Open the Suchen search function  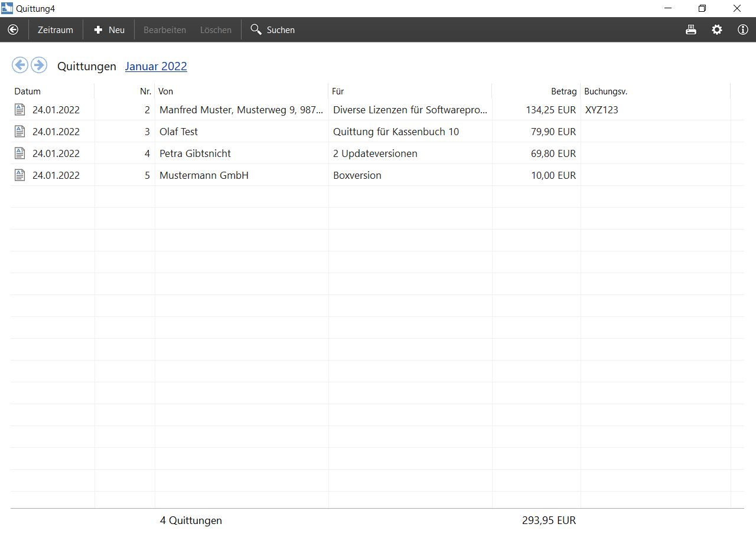point(273,30)
